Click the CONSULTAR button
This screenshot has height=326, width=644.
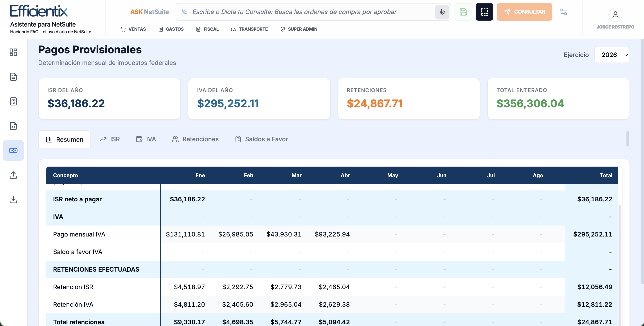[x=524, y=12]
